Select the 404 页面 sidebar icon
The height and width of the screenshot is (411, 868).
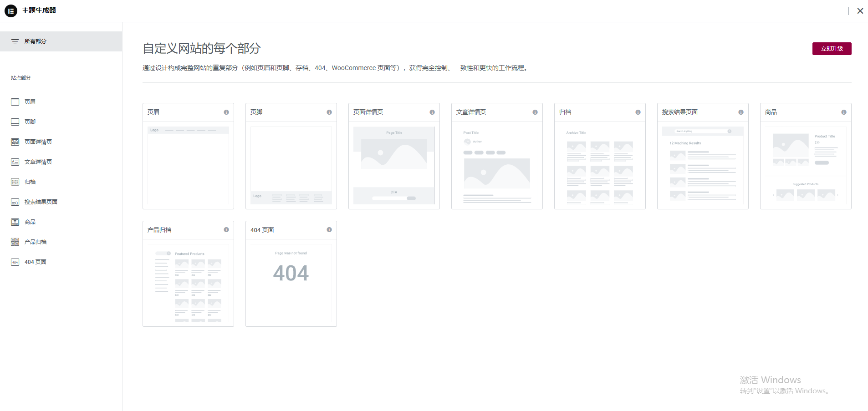pos(15,262)
